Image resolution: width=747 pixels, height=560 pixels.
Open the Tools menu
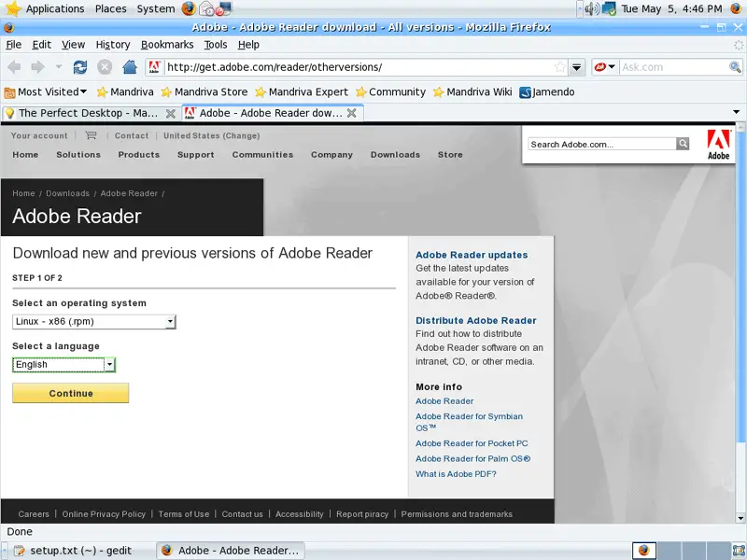point(216,45)
